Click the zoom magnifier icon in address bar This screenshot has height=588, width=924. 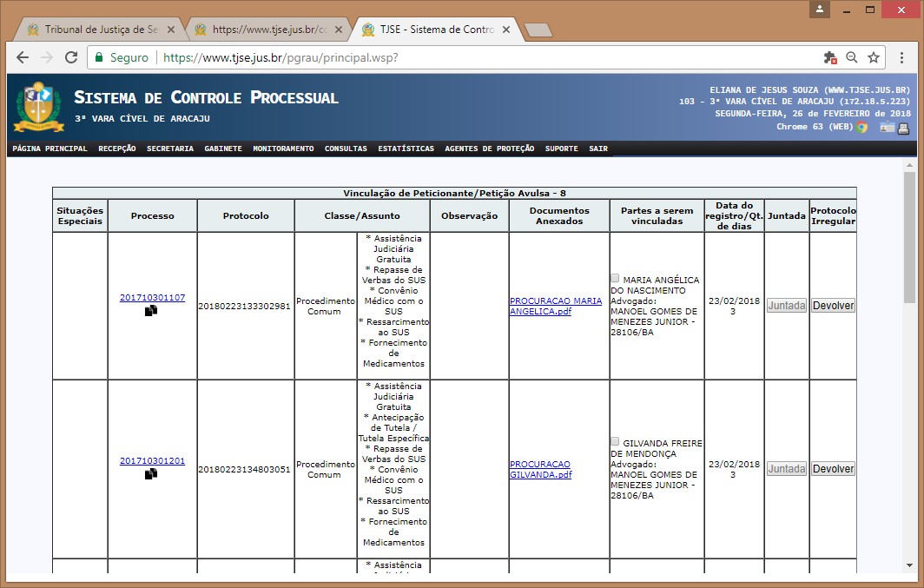coord(852,57)
